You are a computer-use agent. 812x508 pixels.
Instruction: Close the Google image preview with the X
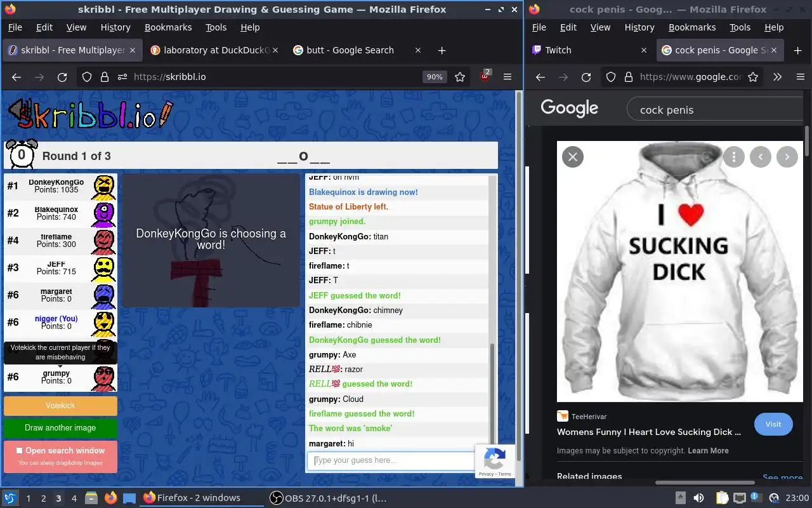coord(573,157)
